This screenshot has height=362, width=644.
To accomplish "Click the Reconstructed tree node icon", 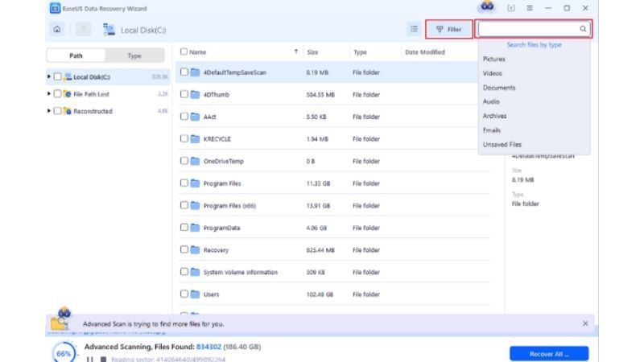I will click(x=67, y=111).
